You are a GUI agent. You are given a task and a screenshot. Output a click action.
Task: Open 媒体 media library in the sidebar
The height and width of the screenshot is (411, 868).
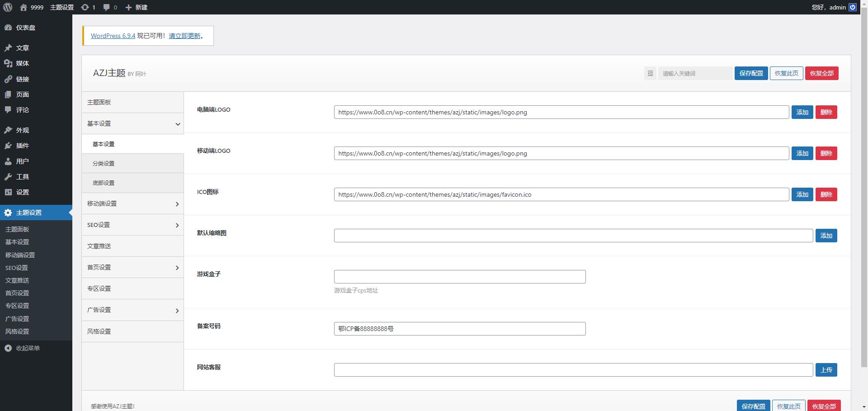[x=22, y=63]
